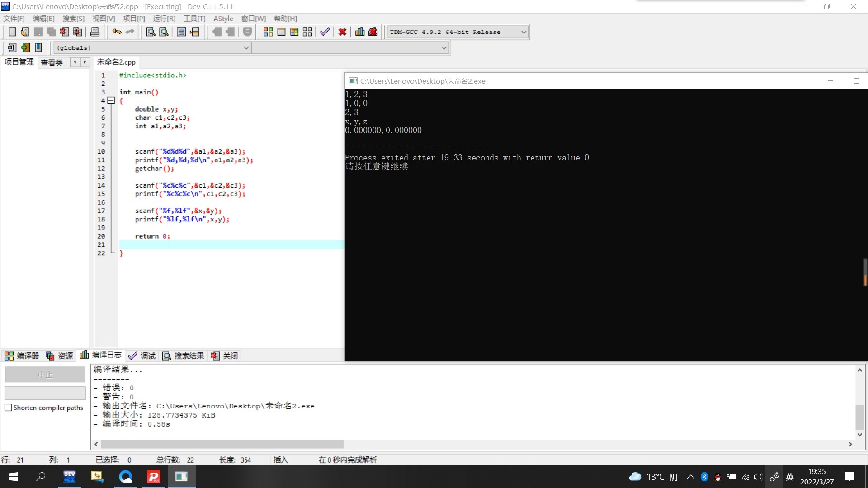868x488 pixels.
Task: Toggle Shorten compiler paths checkbox
Action: pyautogui.click(x=8, y=408)
